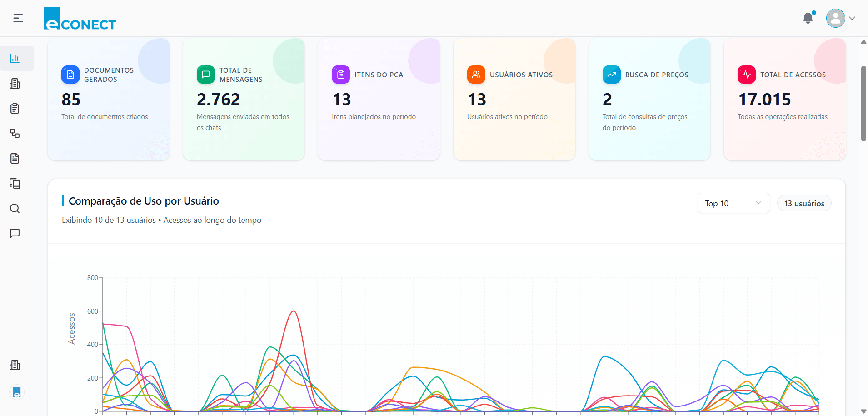868x416 pixels.
Task: Click the chevron beside the profile avatar
Action: click(852, 19)
